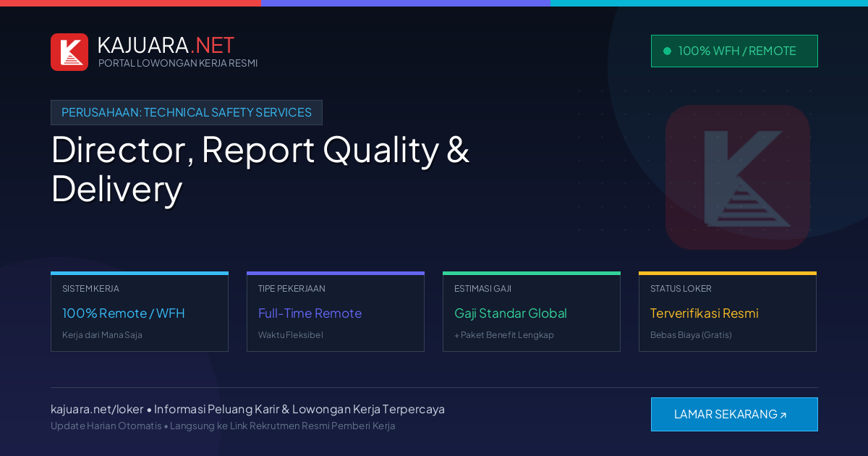Select the Perusahaan: Technical Safety Services tag

tap(187, 112)
